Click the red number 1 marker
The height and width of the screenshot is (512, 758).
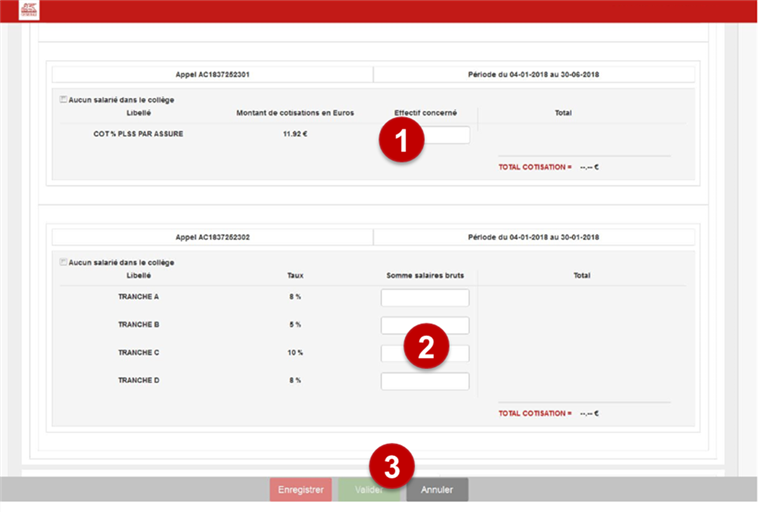click(401, 143)
